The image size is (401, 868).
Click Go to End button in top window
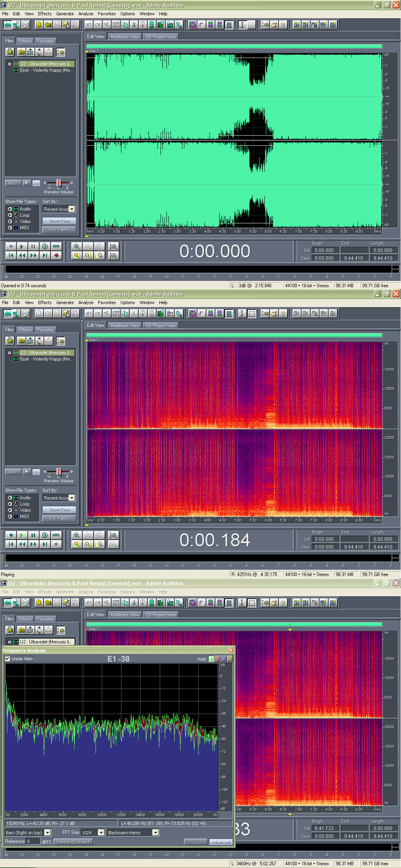45,255
